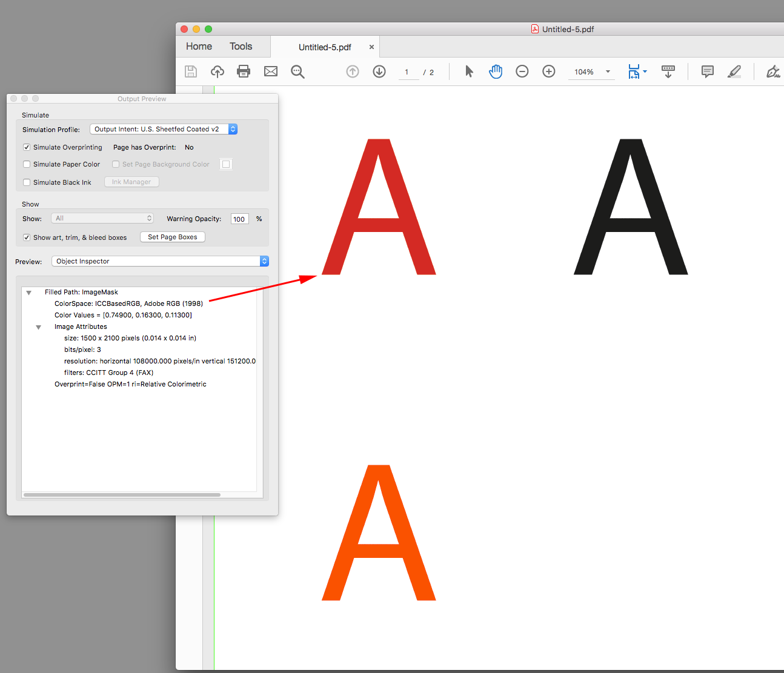Click the Print icon

point(244,71)
